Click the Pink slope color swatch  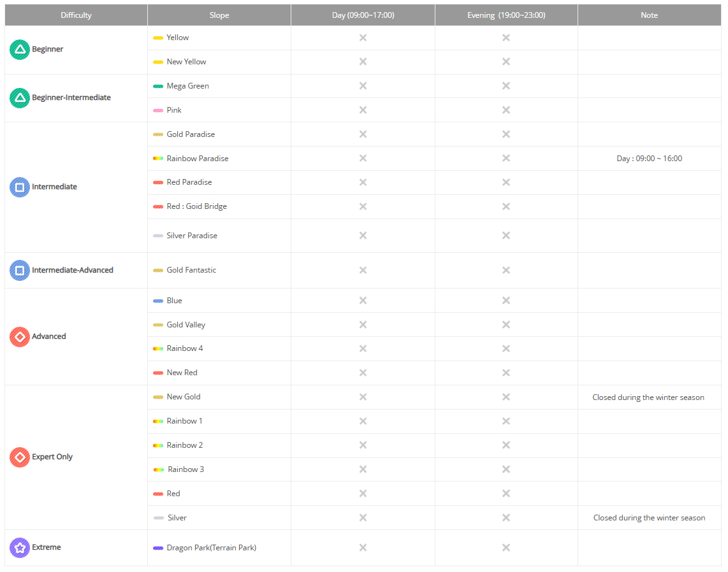[158, 110]
